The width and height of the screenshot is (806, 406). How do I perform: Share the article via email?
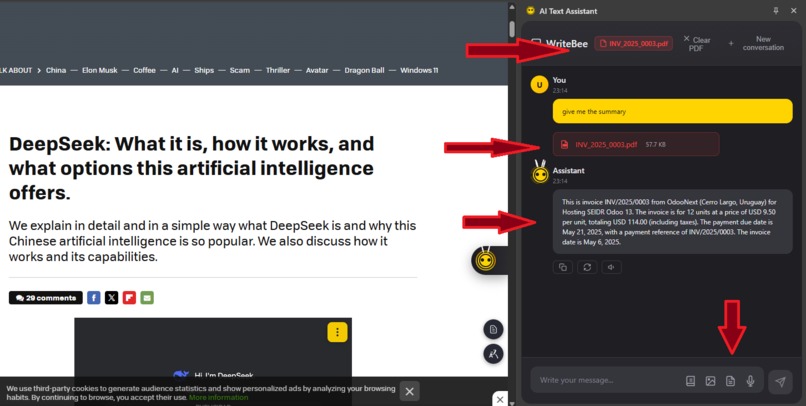point(147,298)
